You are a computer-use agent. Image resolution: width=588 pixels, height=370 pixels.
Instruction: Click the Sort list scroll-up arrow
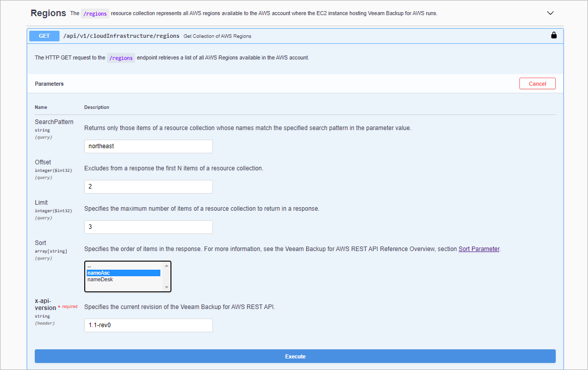tap(167, 266)
